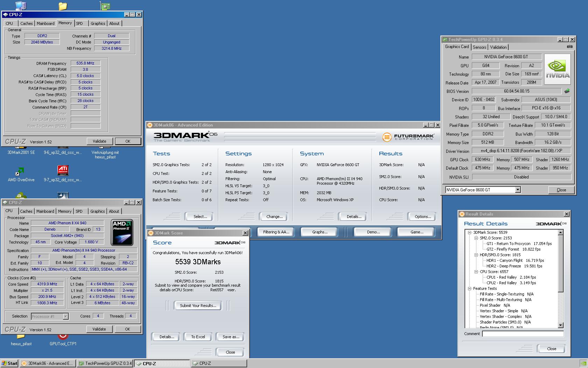
Task: Open the SPD tab in Memory CPU-Z window
Action: (79, 23)
